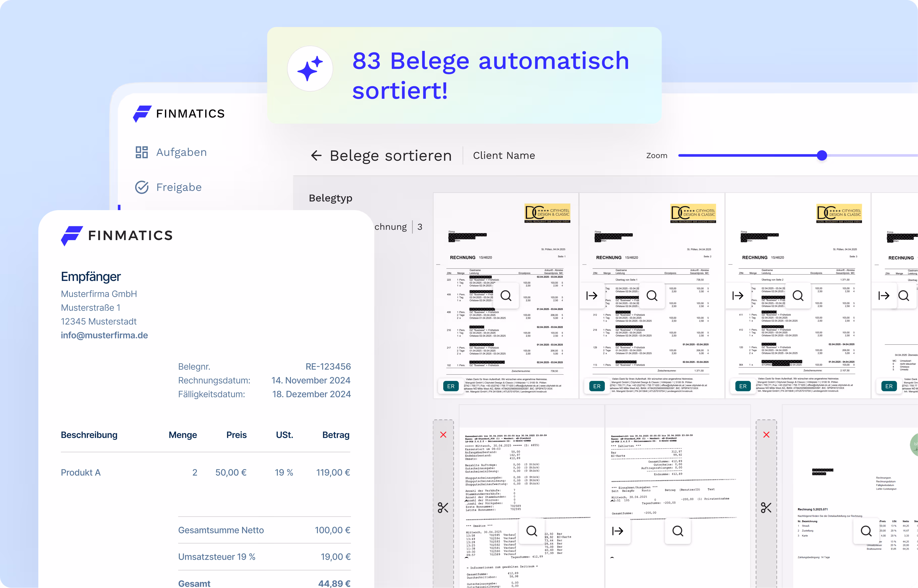This screenshot has height=588, width=918.
Task: Click merge arrow on second Kassenbericht page
Action: click(x=617, y=531)
